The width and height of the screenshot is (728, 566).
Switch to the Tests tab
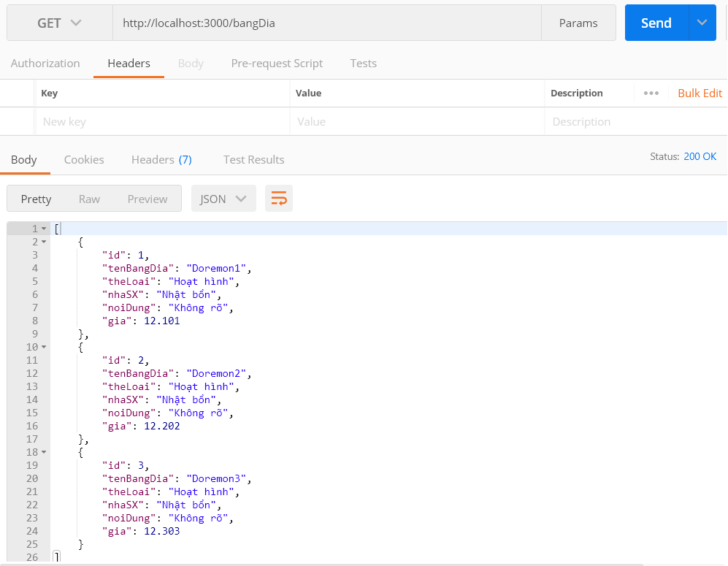pos(363,64)
